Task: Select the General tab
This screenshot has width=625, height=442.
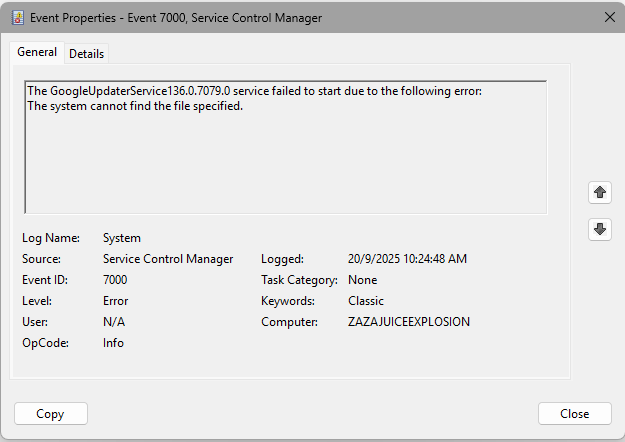Action: pyautogui.click(x=37, y=53)
